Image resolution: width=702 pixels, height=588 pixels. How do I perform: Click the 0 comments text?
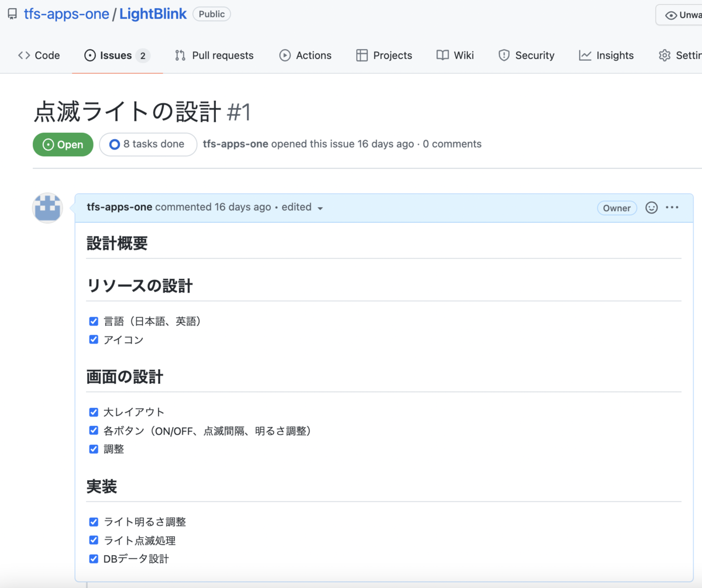click(x=452, y=144)
